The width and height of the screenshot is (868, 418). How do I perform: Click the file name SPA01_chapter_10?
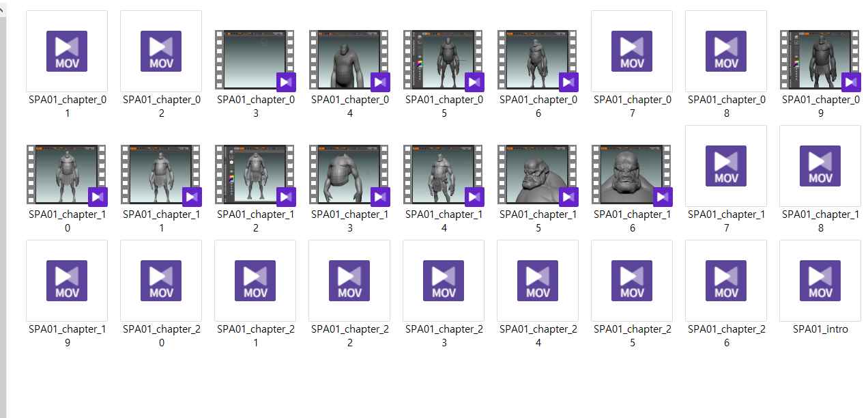pyautogui.click(x=67, y=221)
